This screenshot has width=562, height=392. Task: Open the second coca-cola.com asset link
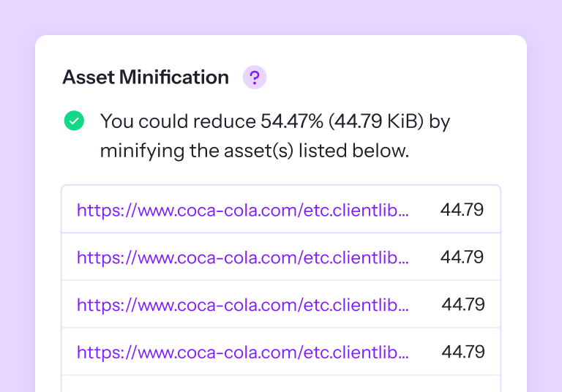click(x=243, y=257)
